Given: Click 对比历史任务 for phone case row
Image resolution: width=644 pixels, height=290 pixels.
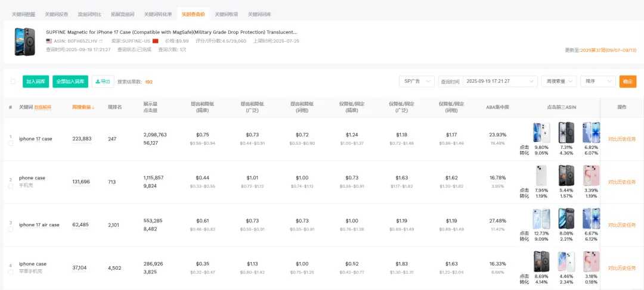Looking at the screenshot, I should tap(622, 182).
